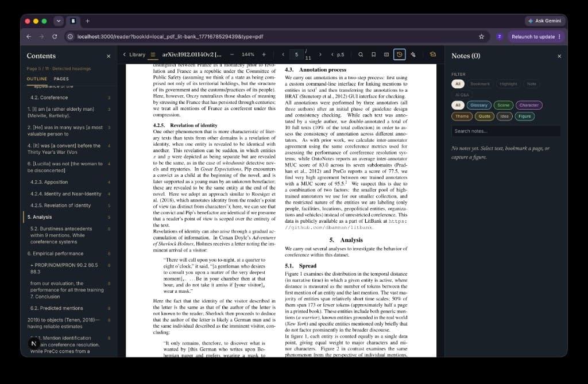
Task: Click the site info icon in address bar
Action: click(x=70, y=36)
